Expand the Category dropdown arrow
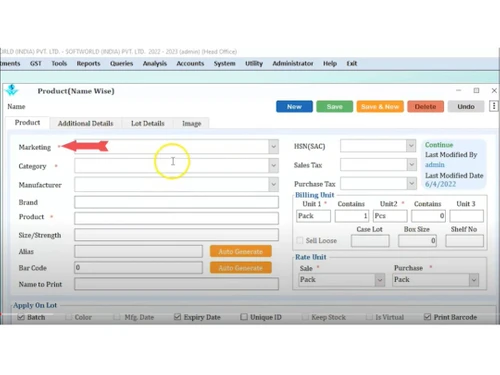500x375 pixels. pos(273,165)
